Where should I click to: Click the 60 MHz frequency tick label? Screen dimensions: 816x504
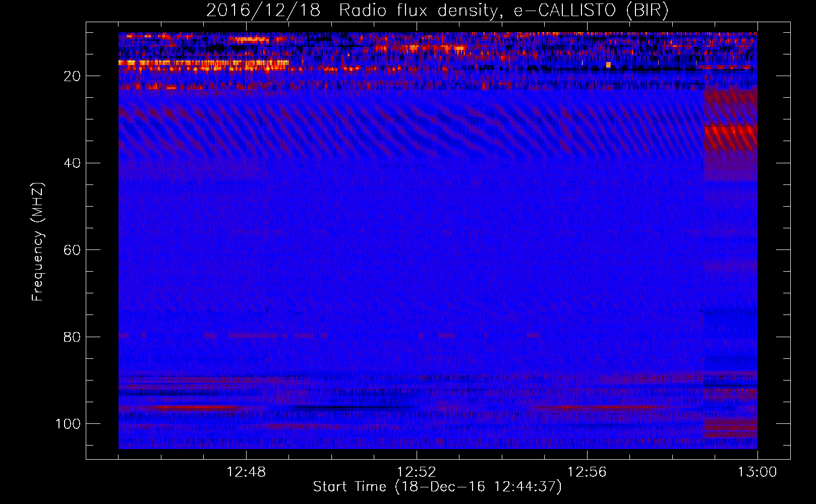pos(72,250)
